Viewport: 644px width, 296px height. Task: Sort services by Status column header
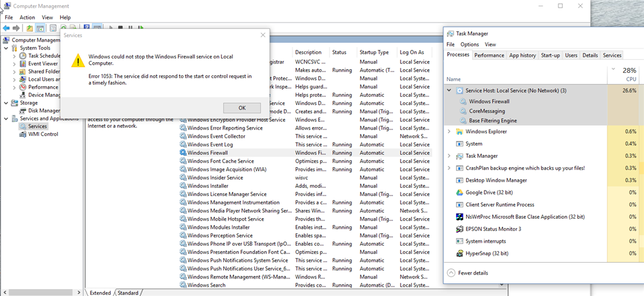(x=343, y=52)
